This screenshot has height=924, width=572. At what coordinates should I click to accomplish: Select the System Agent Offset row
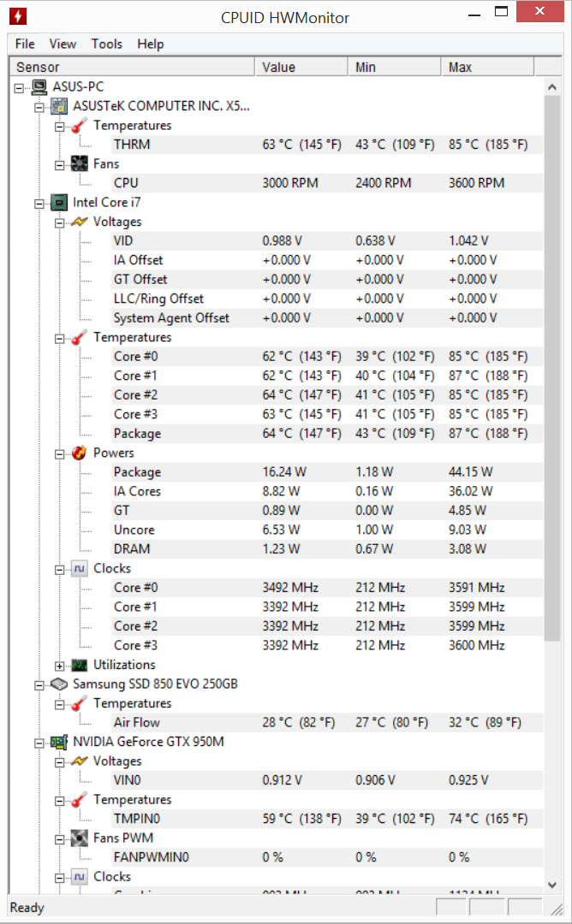[326, 318]
